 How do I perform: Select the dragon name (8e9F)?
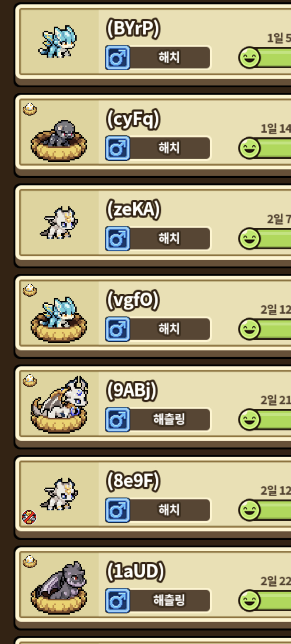point(133,481)
